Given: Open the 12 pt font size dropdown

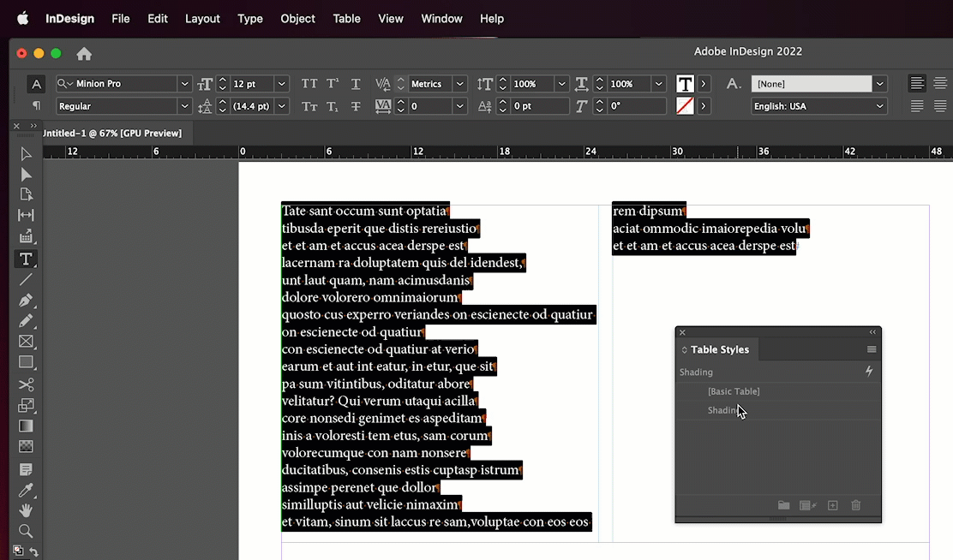Looking at the screenshot, I should [281, 84].
